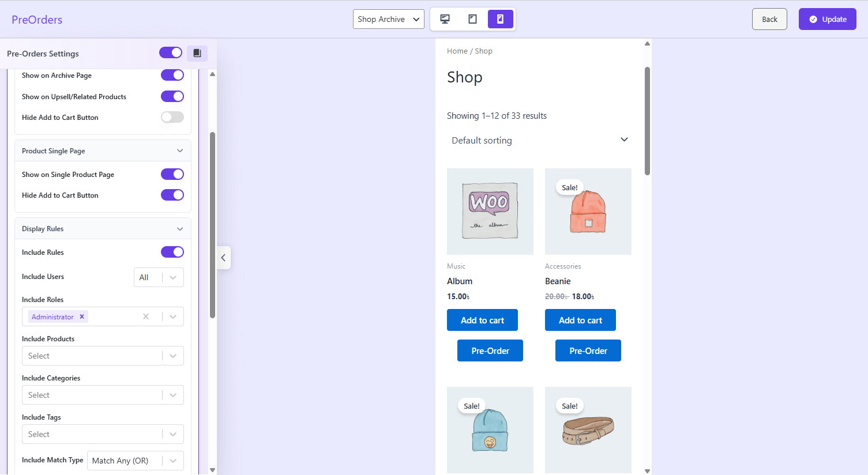Switch to tablet preview mode
Image resolution: width=868 pixels, height=475 pixels.
[472, 19]
